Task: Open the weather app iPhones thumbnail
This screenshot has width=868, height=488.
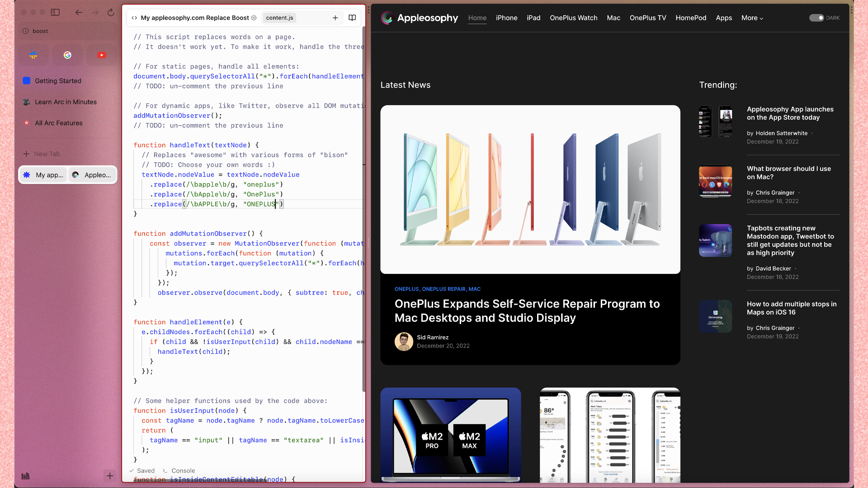Action: (610, 435)
